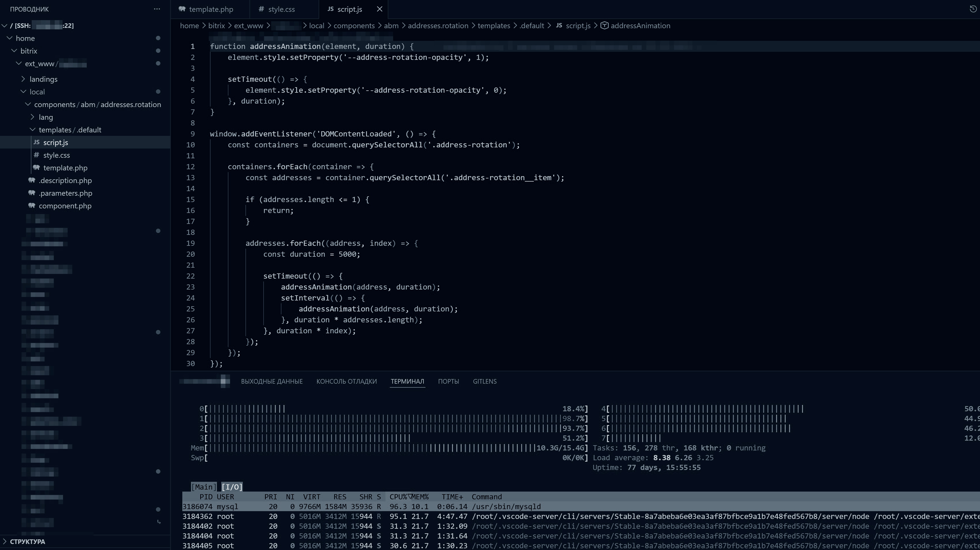Image resolution: width=980 pixels, height=550 pixels.
Task: Collapse the bitrix folder
Action: tap(14, 51)
